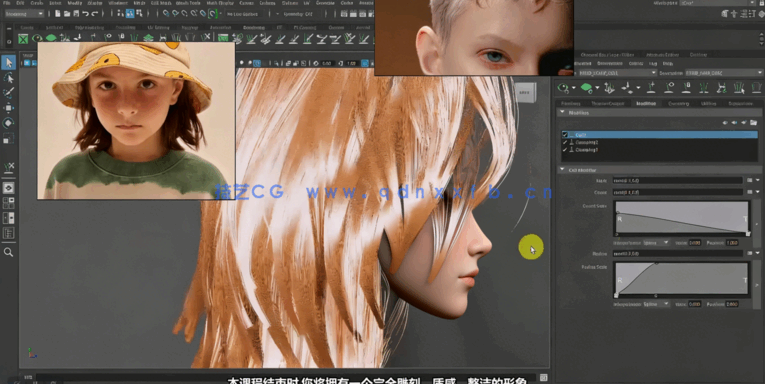The width and height of the screenshot is (765, 384).
Task: Toggle the Clumping2 modifier check mark
Action: (565, 142)
